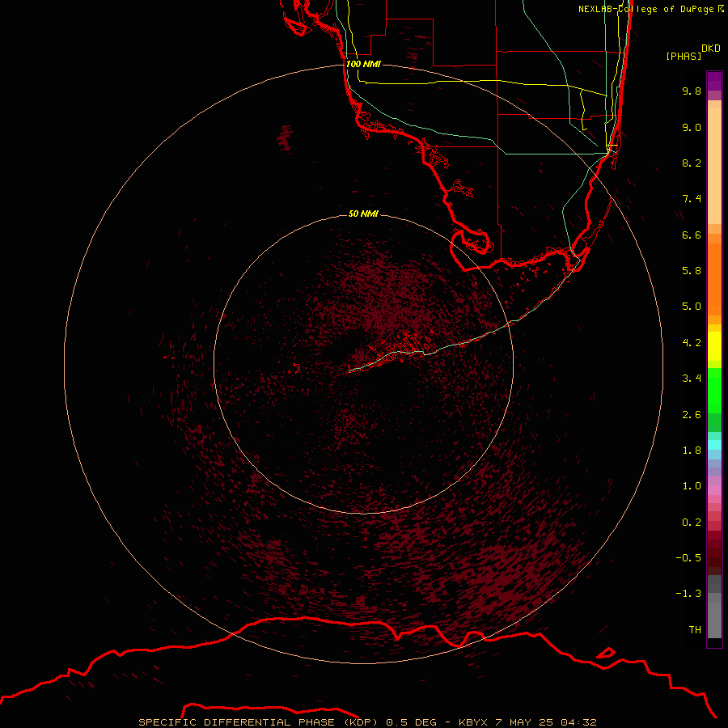Select the 1.8 value on the color scale
The height and width of the screenshot is (728, 728).
point(692,451)
